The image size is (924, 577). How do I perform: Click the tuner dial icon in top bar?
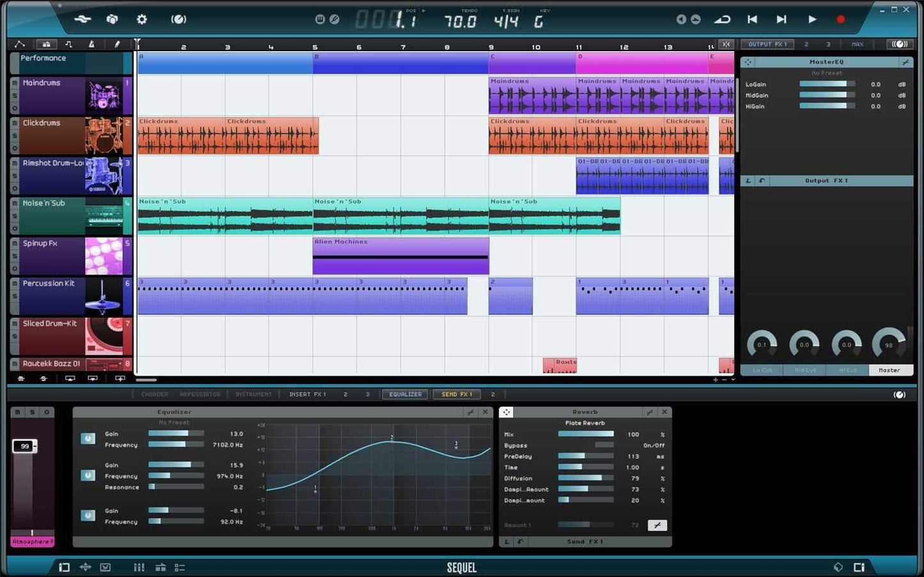178,19
